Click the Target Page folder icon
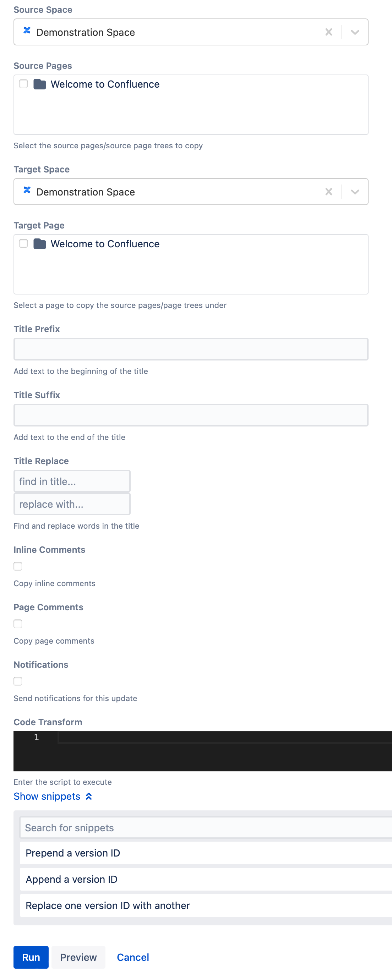This screenshot has width=392, height=980. [x=39, y=243]
